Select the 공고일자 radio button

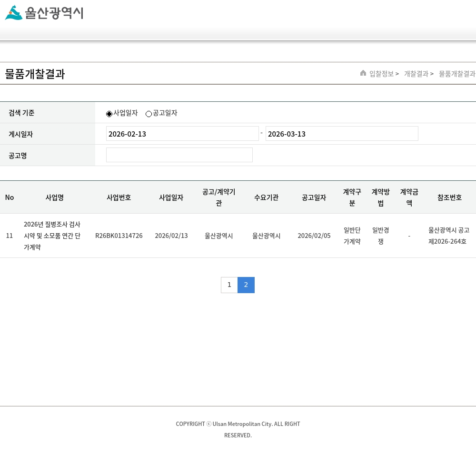click(149, 114)
